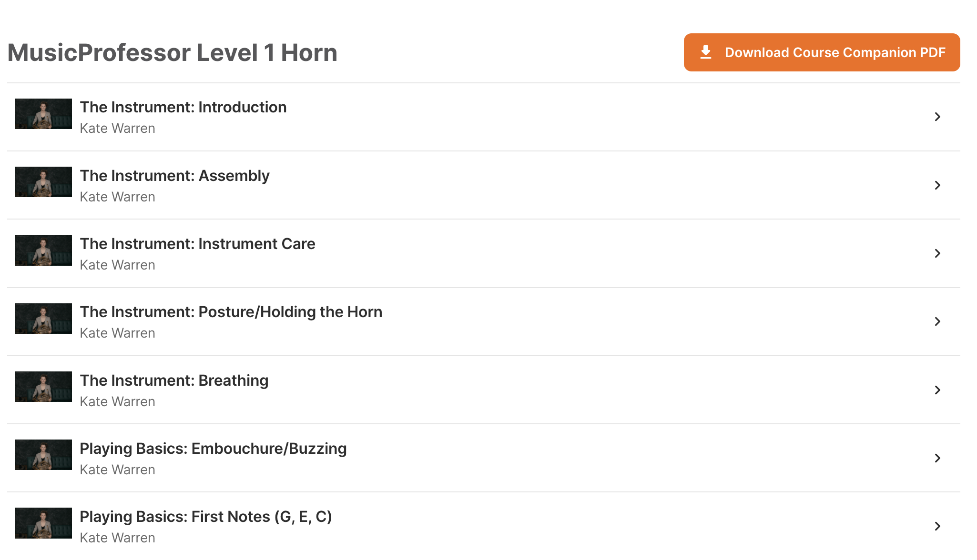Viewport: 977px width, 560px height.
Task: Click "Playing Basics: First Notes (G, E, C)" title
Action: pyautogui.click(x=205, y=517)
